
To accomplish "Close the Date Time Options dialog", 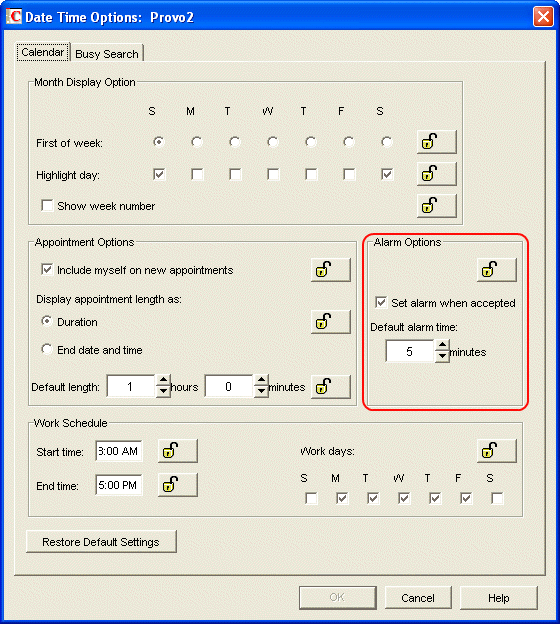I will [x=543, y=17].
